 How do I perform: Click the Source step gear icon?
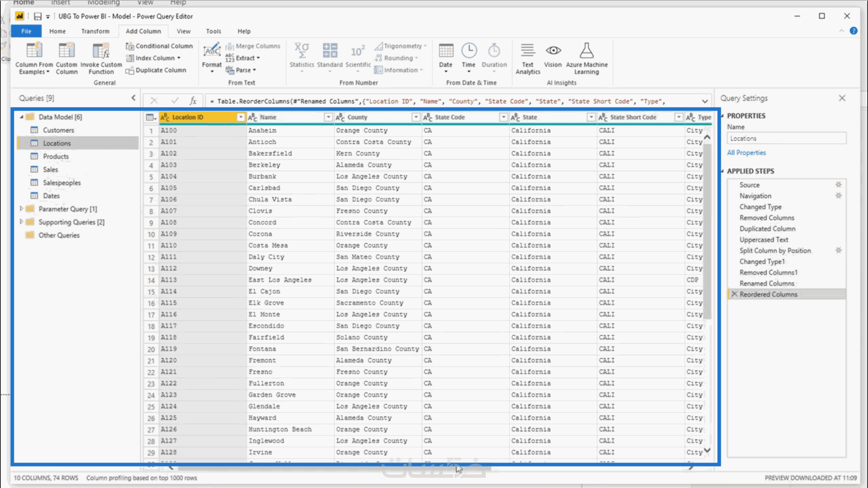(x=838, y=185)
